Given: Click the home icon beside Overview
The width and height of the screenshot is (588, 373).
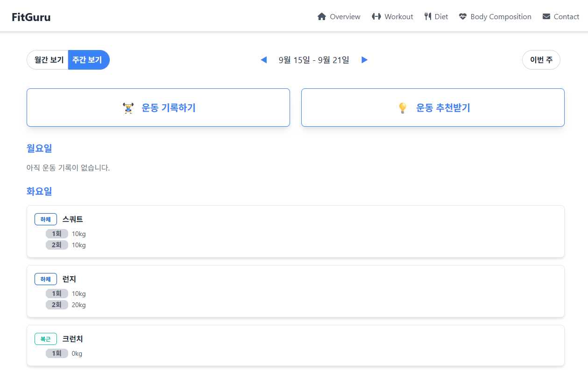Looking at the screenshot, I should (321, 17).
